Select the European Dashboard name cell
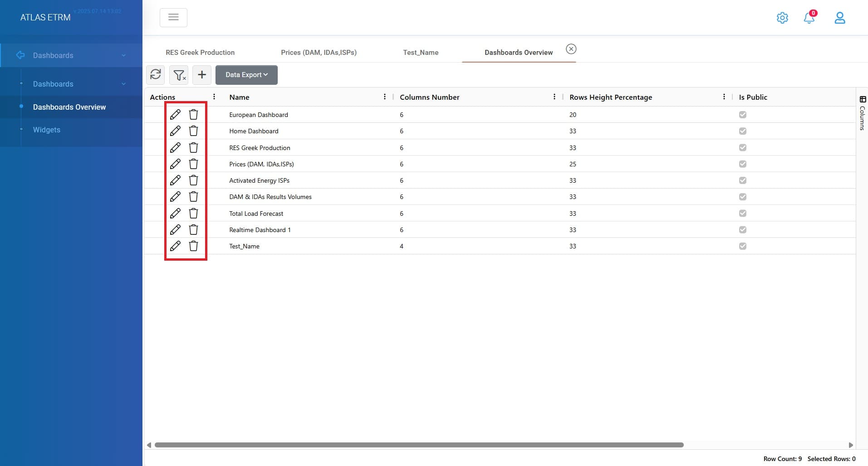Image resolution: width=868 pixels, height=466 pixels. (x=259, y=115)
